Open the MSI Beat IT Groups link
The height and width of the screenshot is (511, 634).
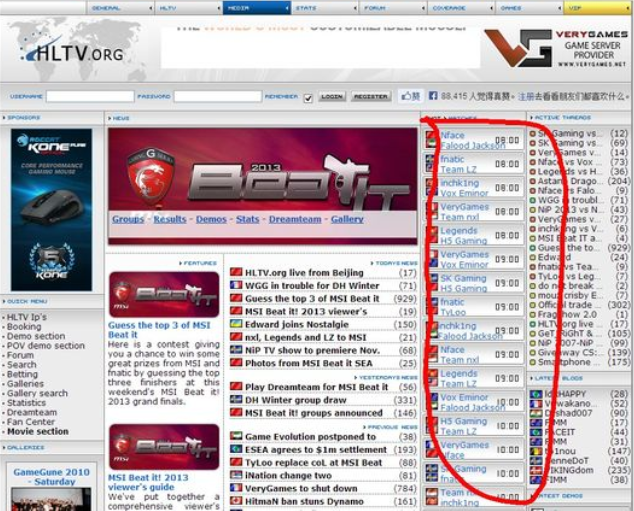(128, 219)
